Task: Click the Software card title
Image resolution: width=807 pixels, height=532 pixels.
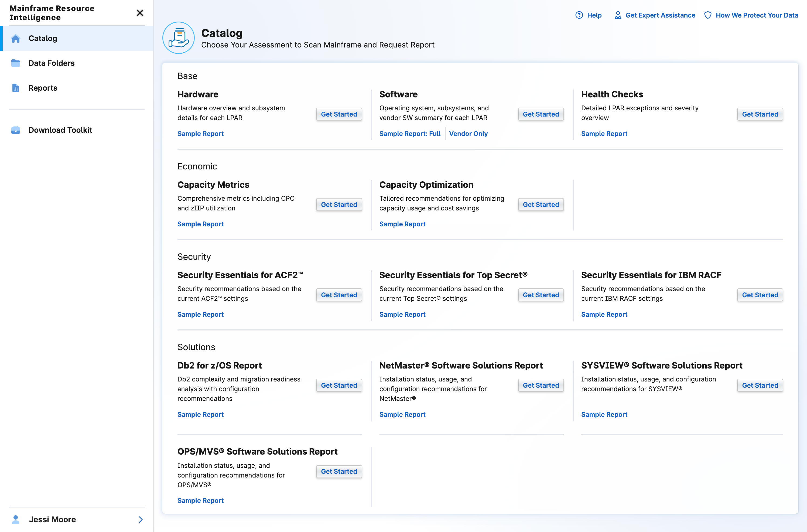Action: (398, 94)
